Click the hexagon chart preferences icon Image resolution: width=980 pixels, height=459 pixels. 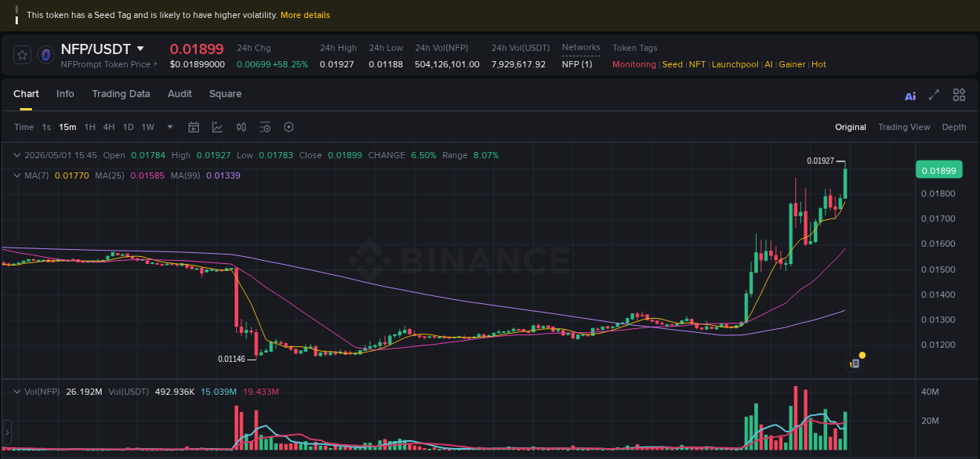tap(289, 127)
